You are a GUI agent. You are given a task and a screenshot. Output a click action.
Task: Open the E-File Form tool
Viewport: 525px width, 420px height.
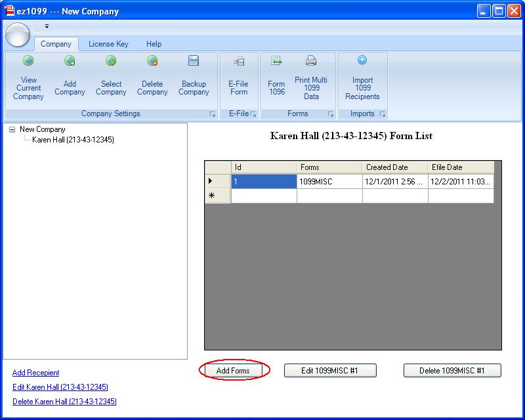coord(238,79)
